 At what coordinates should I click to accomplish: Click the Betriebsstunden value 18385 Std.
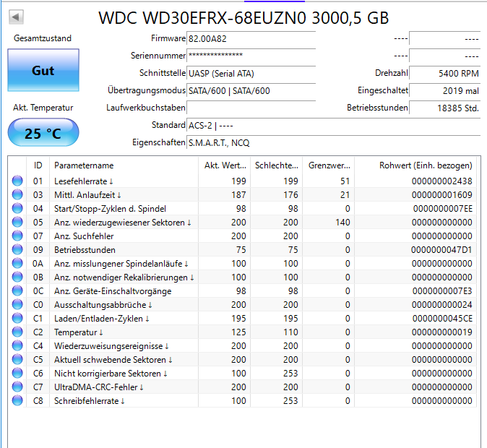pos(445,108)
